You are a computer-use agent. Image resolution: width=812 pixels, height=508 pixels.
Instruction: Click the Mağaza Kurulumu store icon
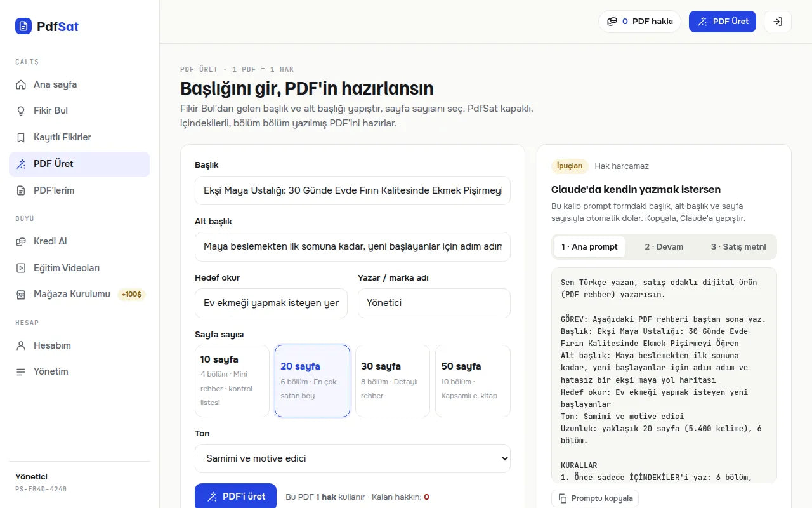click(x=21, y=295)
